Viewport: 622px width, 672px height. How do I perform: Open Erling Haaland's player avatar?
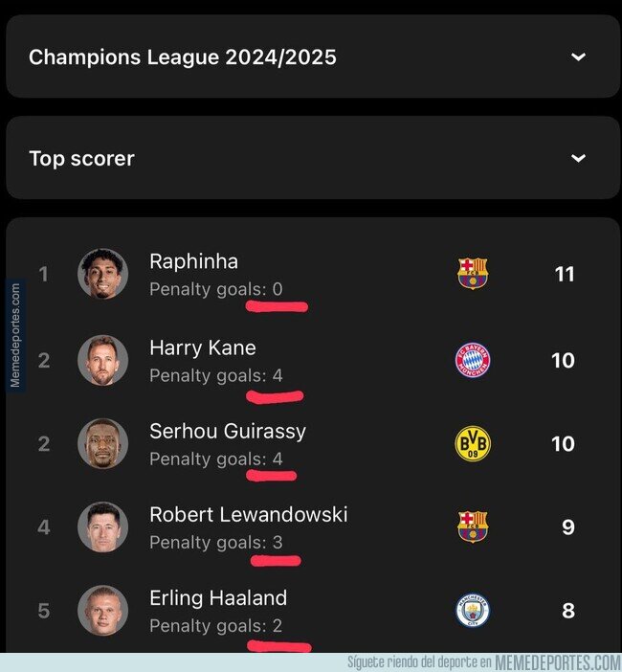102,611
